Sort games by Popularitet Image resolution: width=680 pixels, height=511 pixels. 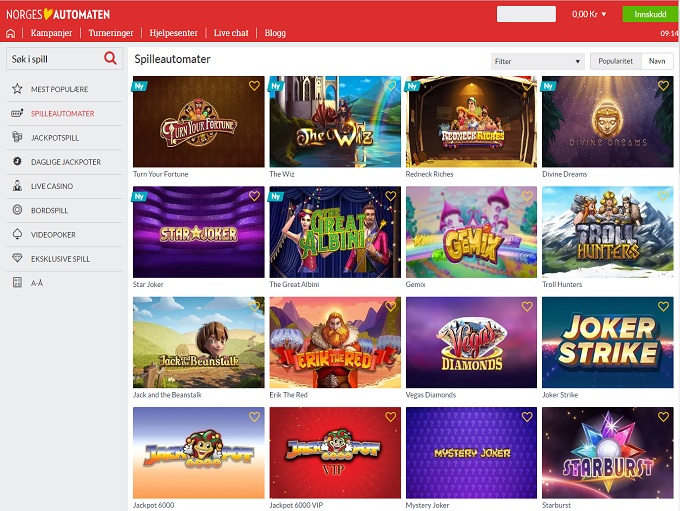coord(615,61)
